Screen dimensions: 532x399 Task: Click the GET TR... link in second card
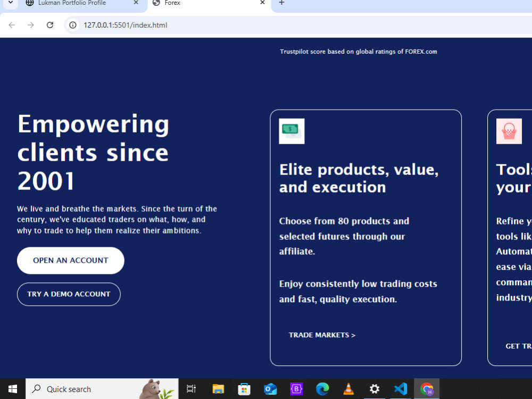tap(518, 346)
